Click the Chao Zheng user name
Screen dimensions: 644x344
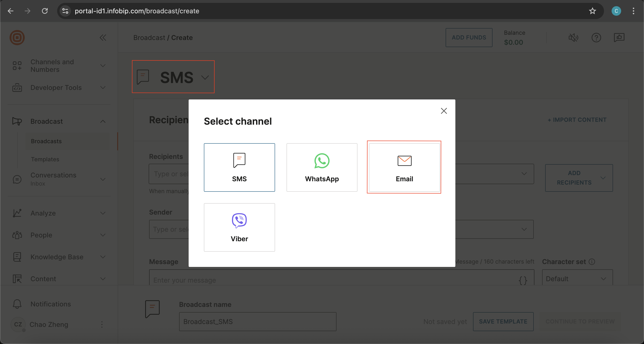coord(49,324)
